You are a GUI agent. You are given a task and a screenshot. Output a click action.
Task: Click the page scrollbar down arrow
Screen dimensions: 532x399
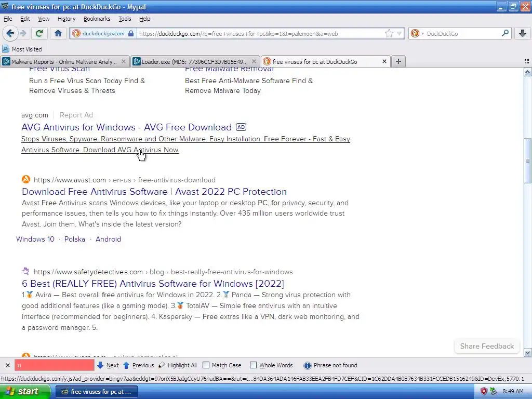coord(528,353)
